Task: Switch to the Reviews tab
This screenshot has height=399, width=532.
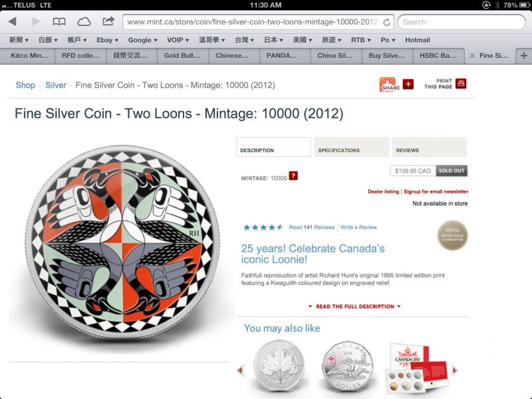Action: pyautogui.click(x=429, y=147)
